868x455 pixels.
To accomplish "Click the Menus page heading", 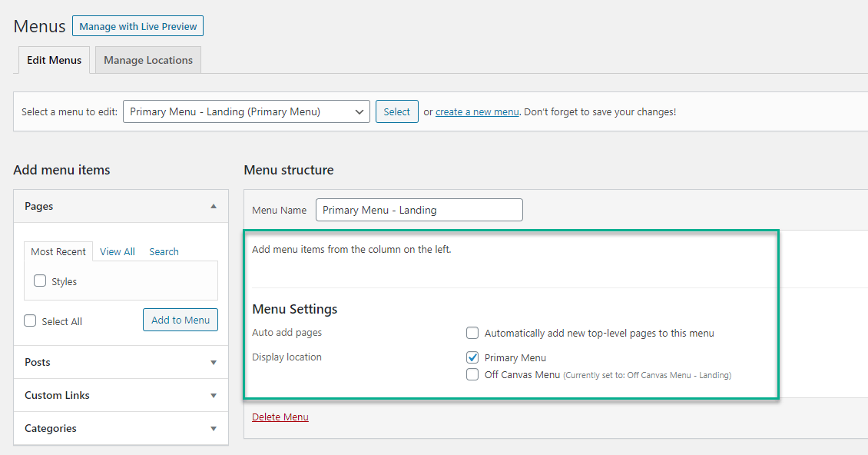I will coord(39,26).
